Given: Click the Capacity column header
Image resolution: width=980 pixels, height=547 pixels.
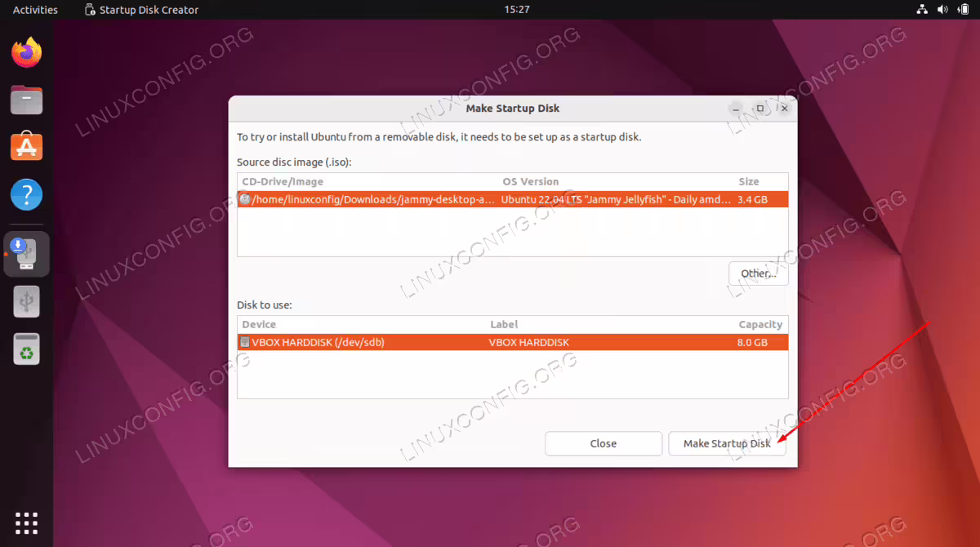Looking at the screenshot, I should (760, 324).
